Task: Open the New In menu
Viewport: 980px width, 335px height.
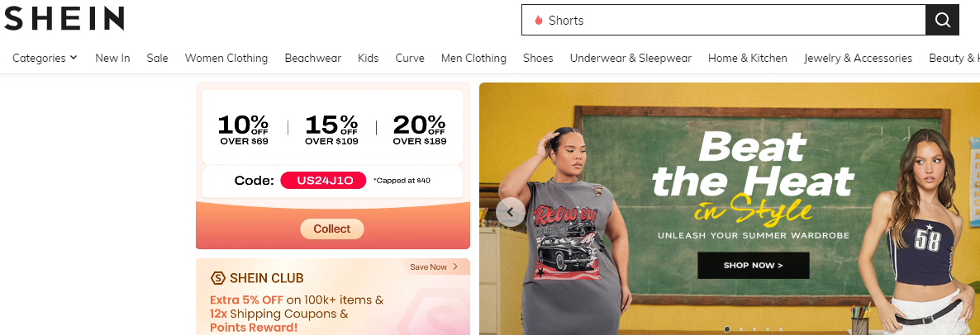Action: point(112,58)
